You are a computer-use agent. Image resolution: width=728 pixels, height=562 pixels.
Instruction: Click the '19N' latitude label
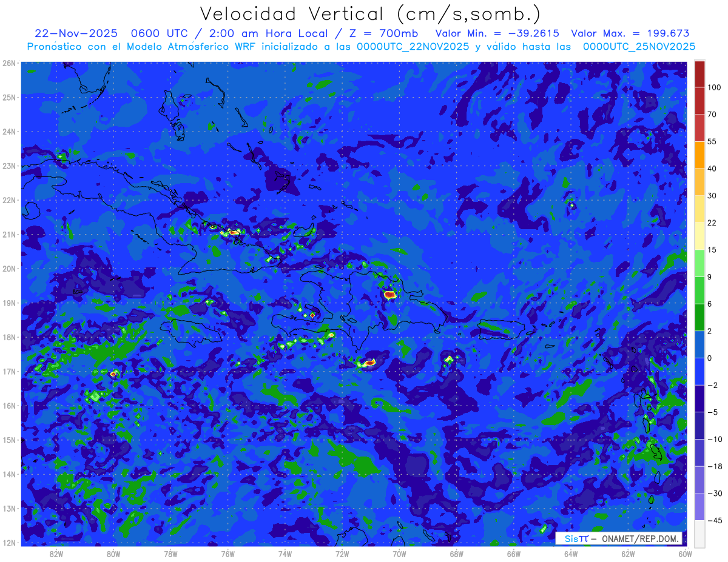[8, 303]
